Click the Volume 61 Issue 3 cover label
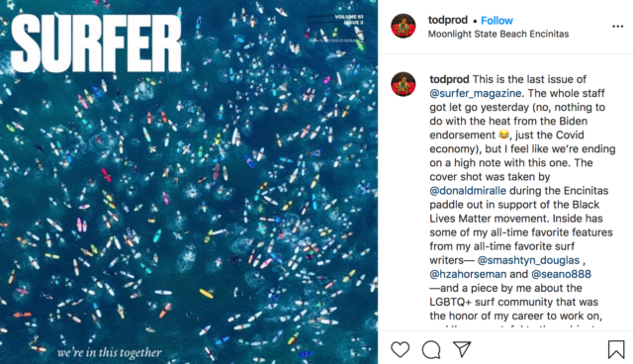633x364 pixels. (x=348, y=20)
